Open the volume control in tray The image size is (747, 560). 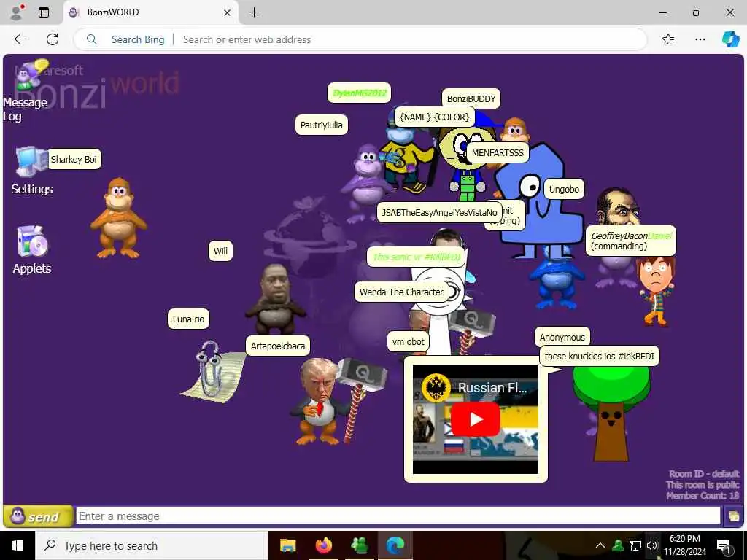pyautogui.click(x=652, y=545)
